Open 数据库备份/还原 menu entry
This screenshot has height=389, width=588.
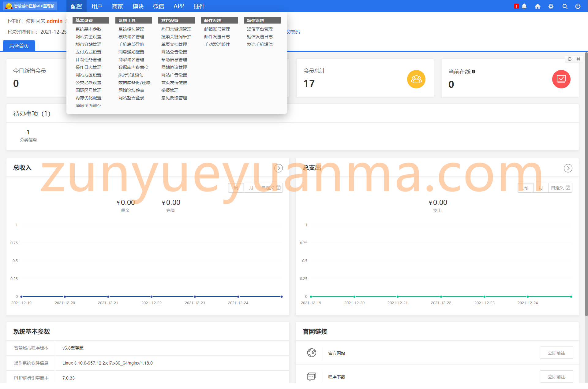pos(134,83)
